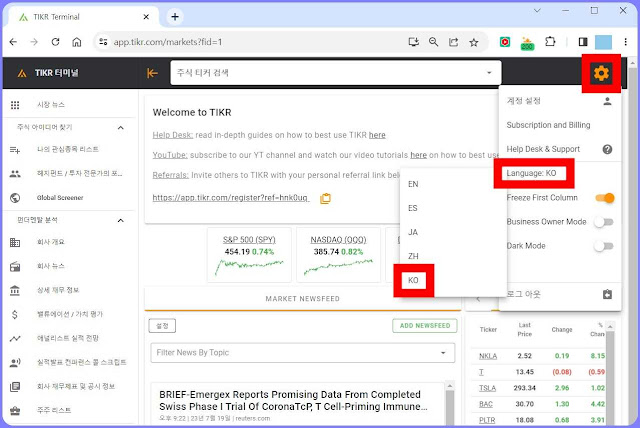Toggle Freeze First Column switch
640x428 pixels.
[604, 198]
